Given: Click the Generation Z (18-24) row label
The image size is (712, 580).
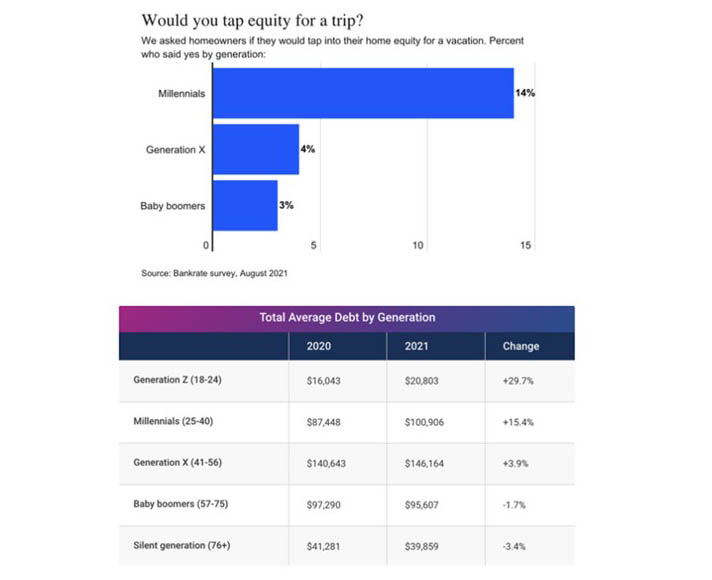Looking at the screenshot, I should click(179, 380).
